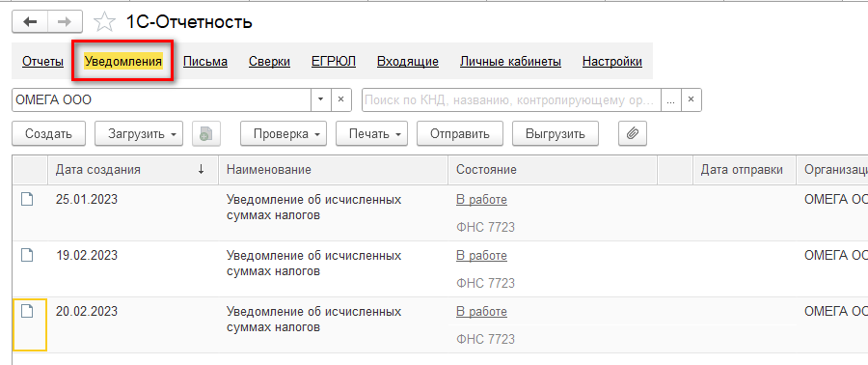Clear the КНД search field

[x=691, y=99]
